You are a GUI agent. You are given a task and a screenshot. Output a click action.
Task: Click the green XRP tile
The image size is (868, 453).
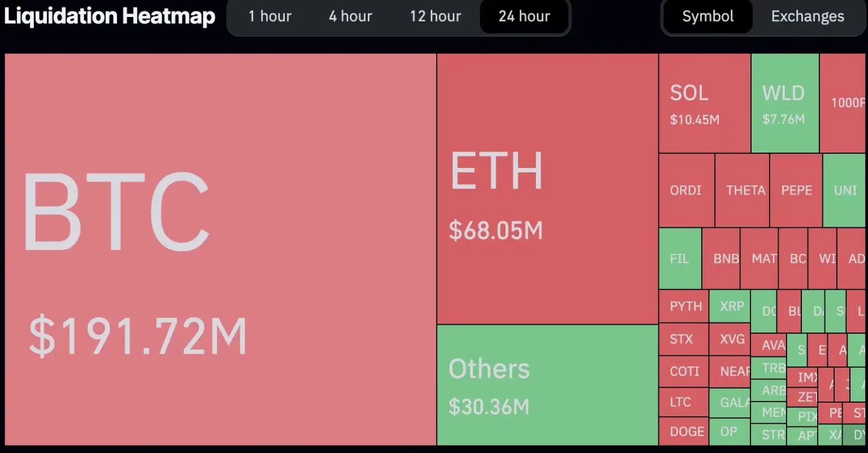730,307
